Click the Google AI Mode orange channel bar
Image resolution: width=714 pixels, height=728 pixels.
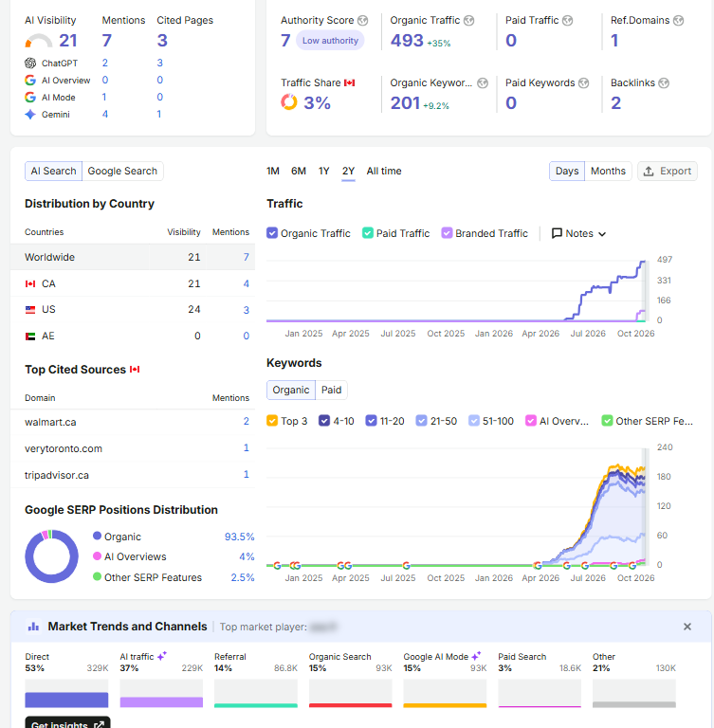(445, 705)
